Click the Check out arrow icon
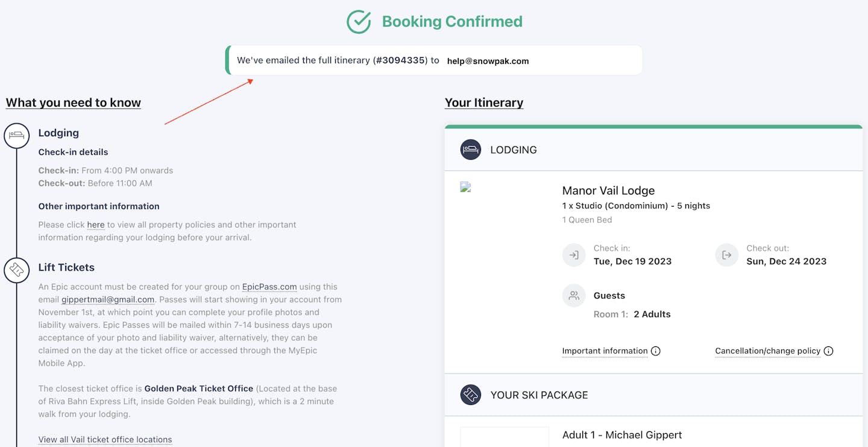868x447 pixels. coord(727,255)
